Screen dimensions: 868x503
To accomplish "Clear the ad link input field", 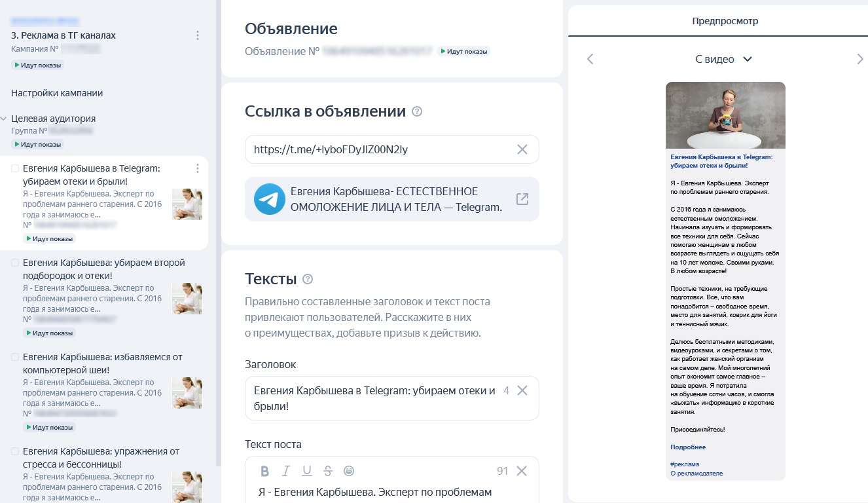I will [x=522, y=149].
